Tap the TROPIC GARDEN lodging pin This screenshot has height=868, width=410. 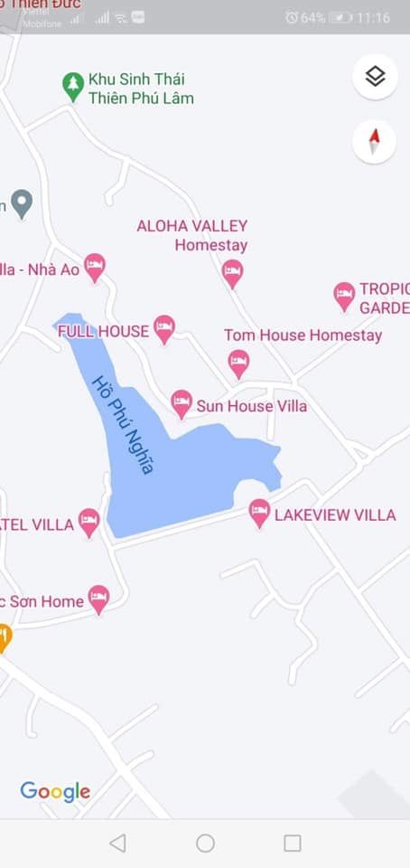click(x=344, y=297)
